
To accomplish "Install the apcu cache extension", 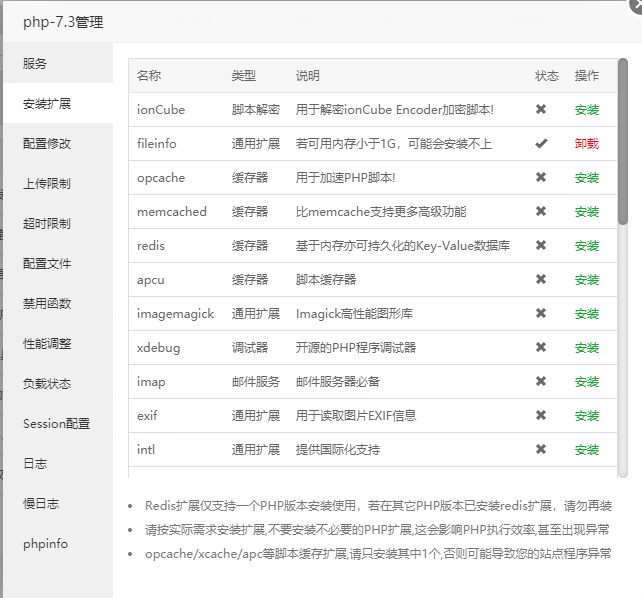I will 587,280.
